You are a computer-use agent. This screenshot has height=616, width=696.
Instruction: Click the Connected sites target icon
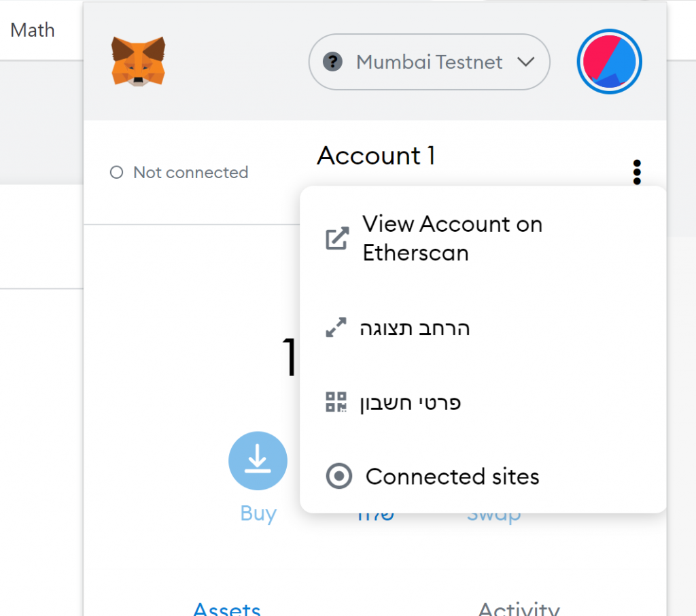tap(339, 476)
